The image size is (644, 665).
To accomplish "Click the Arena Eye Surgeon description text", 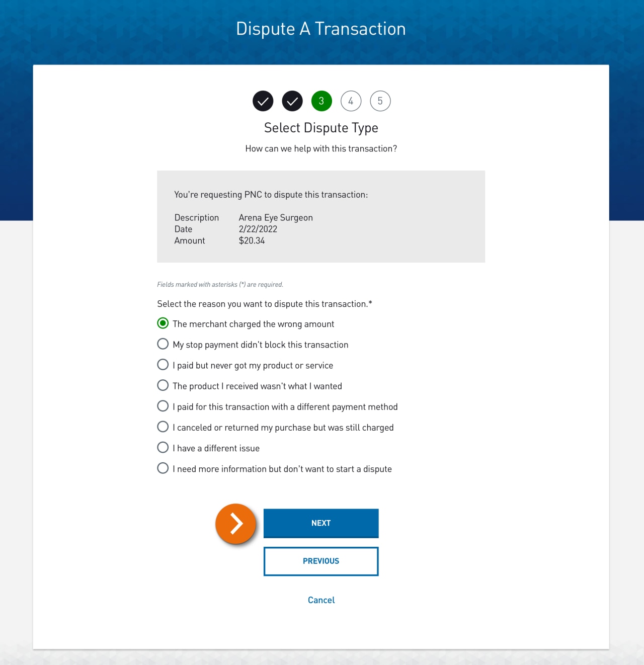I will [276, 217].
